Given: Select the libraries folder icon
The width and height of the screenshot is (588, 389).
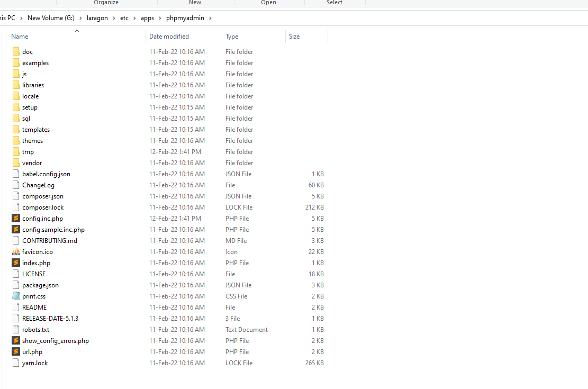Looking at the screenshot, I should (16, 85).
